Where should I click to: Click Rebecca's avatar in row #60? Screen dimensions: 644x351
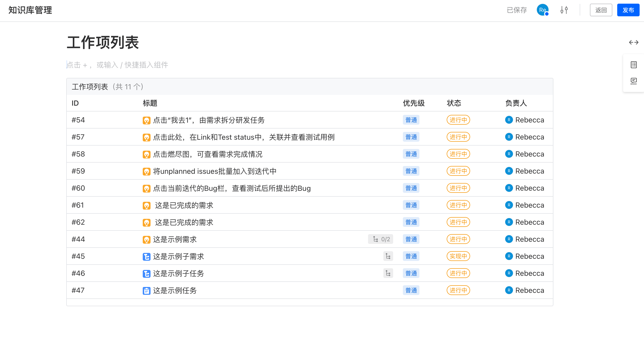coord(509,188)
